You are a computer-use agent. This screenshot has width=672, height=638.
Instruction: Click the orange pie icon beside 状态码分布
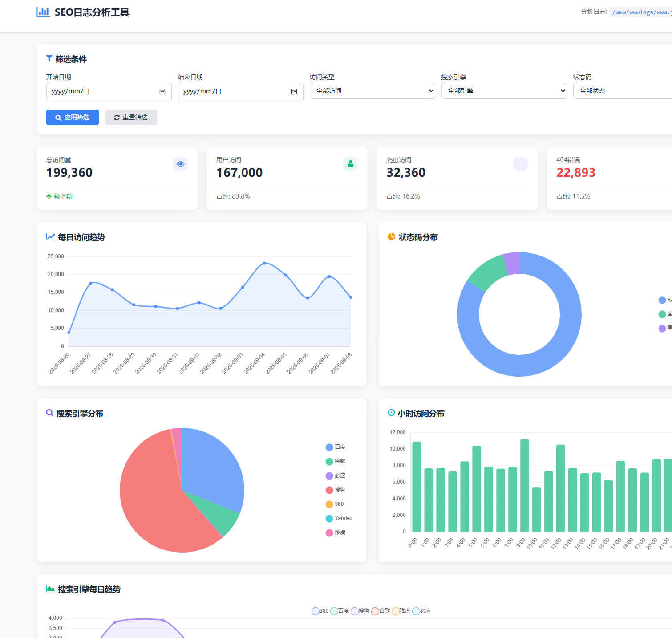pyautogui.click(x=392, y=236)
